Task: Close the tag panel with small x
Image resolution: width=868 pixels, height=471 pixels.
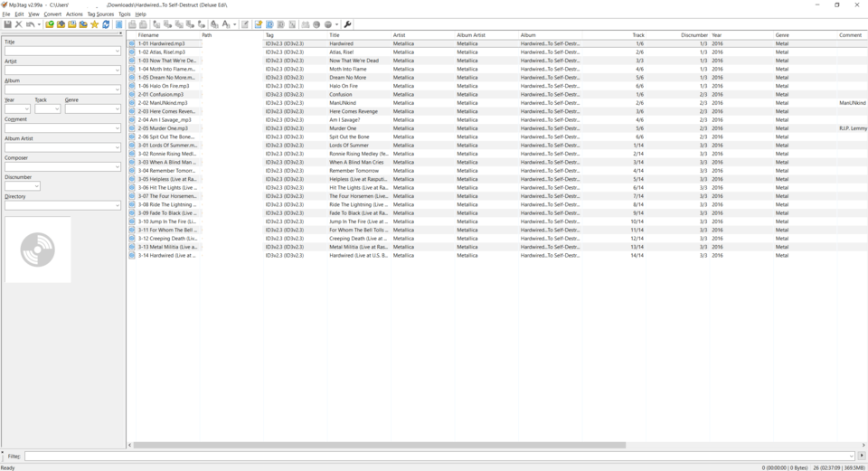Action: (x=120, y=33)
